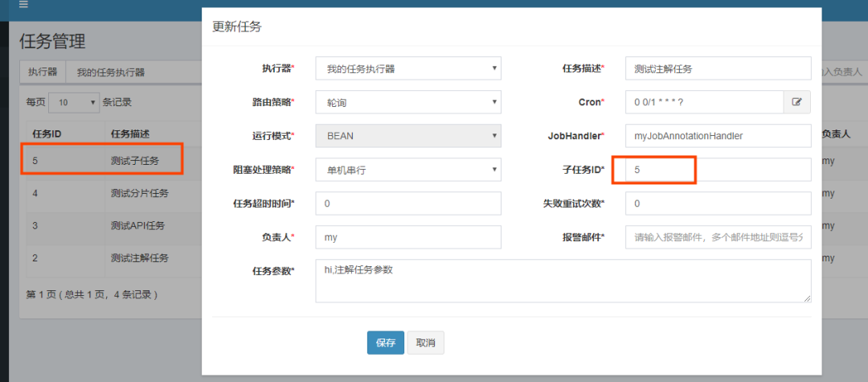Click the 任务管理 page heading
This screenshot has height=382, width=868.
(x=52, y=40)
